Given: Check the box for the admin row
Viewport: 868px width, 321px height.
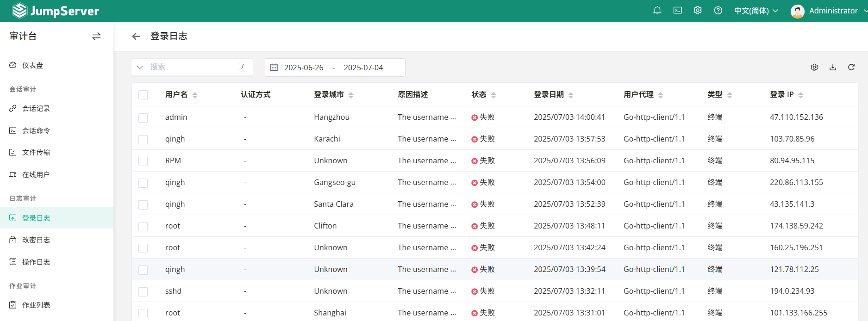Looking at the screenshot, I should pos(143,117).
